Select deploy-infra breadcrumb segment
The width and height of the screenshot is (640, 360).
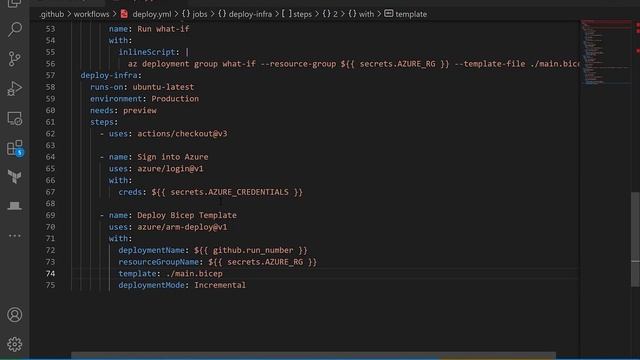tap(245, 14)
